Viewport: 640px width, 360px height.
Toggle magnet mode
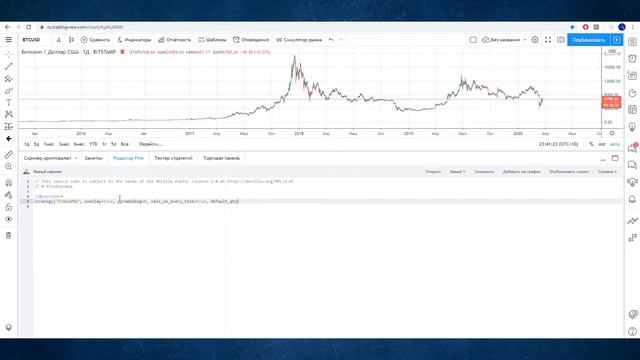click(x=9, y=182)
